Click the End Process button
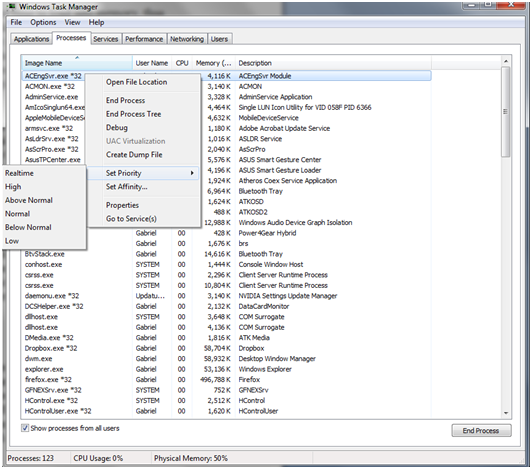532x469 pixels. [x=481, y=430]
